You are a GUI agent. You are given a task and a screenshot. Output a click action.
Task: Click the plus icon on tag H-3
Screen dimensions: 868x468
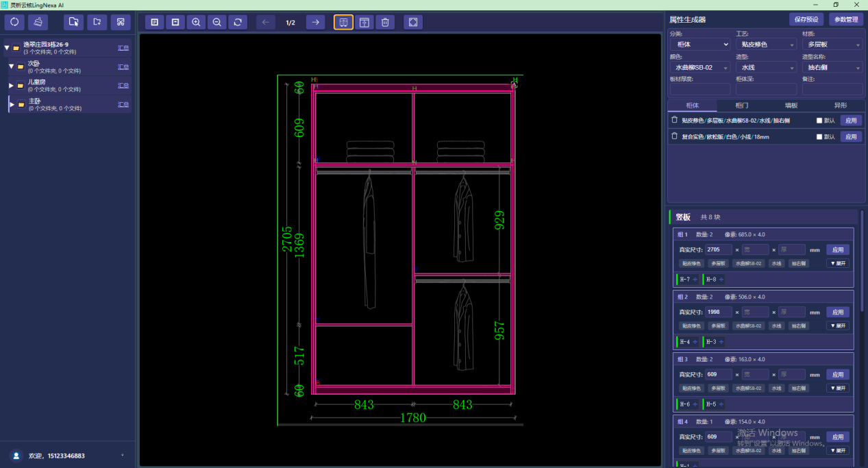coord(721,341)
